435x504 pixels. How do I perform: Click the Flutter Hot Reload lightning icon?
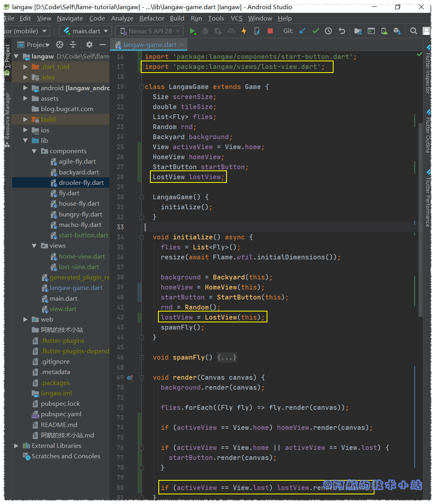[244, 31]
